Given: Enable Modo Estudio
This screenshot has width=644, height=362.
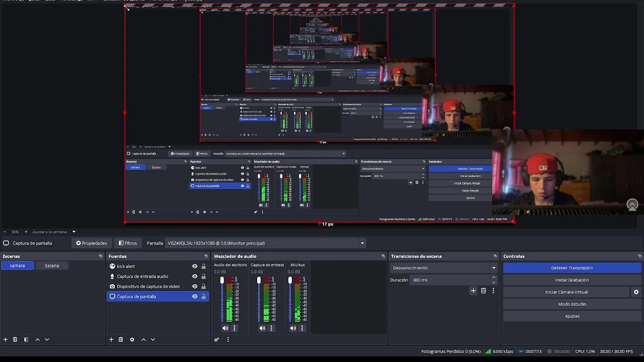Looking at the screenshot, I should coord(572,304).
